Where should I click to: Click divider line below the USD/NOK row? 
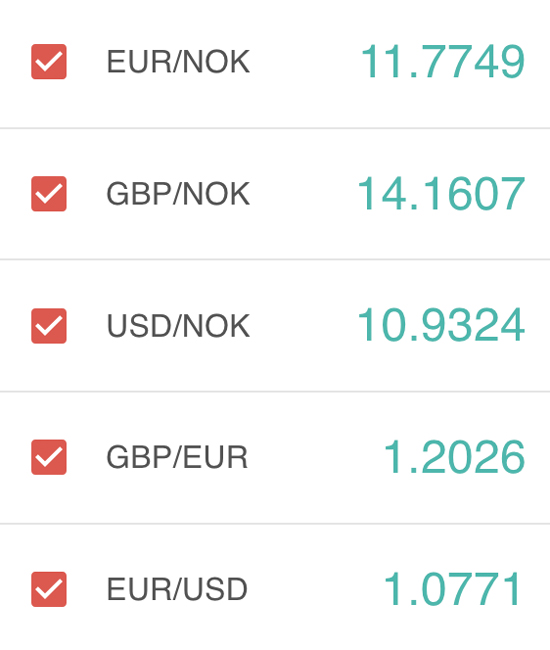pyautogui.click(x=275, y=391)
